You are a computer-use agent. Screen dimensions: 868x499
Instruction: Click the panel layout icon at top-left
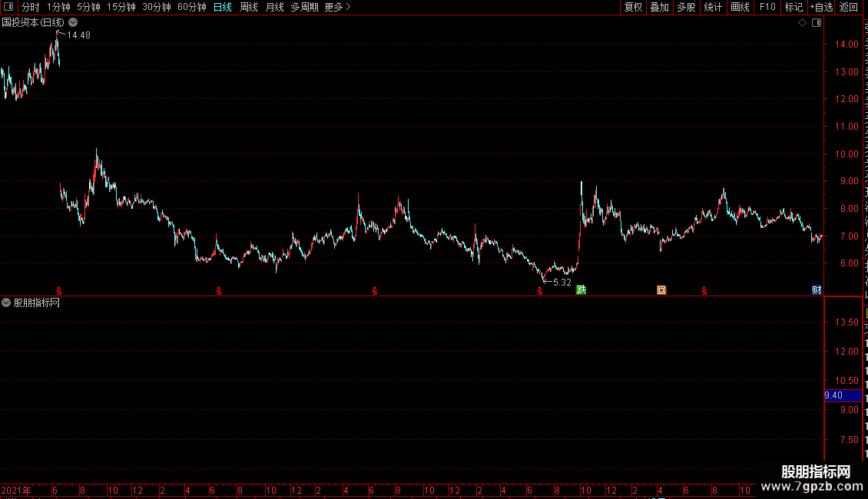tap(8, 7)
